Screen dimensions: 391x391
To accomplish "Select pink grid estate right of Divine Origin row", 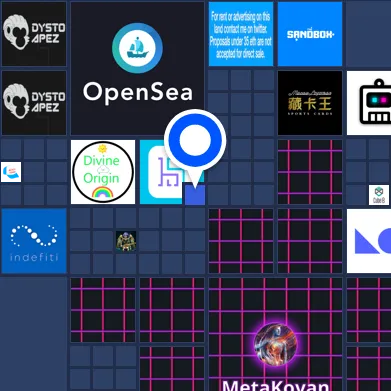I will click(x=310, y=172).
